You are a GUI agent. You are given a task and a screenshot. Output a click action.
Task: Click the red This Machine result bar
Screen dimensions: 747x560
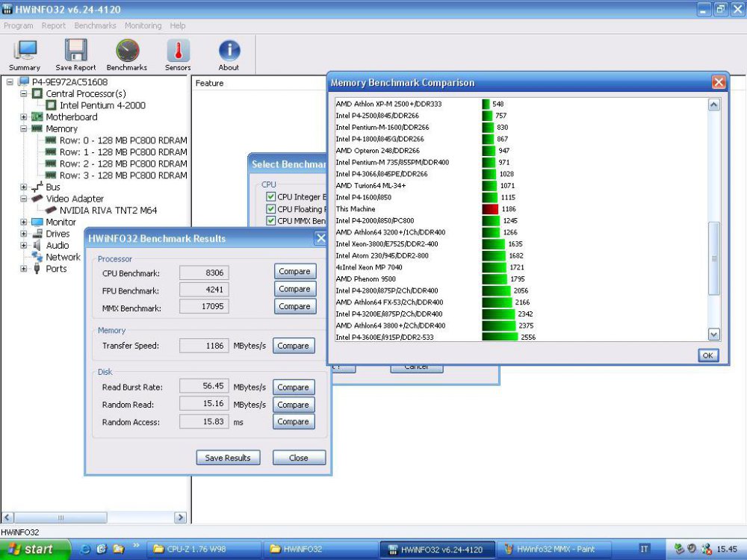click(490, 209)
